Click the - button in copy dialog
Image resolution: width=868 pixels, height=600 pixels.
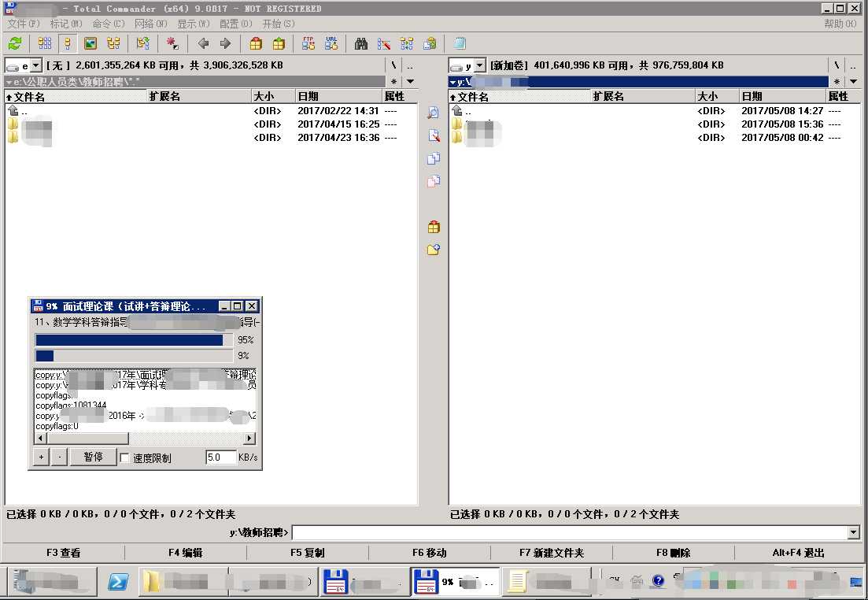(x=59, y=457)
